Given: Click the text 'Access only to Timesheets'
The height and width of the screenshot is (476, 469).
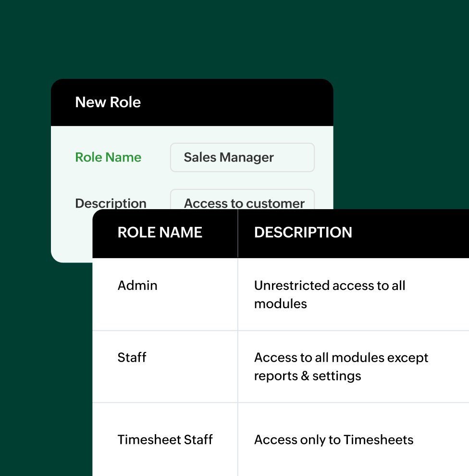Looking at the screenshot, I should [x=333, y=439].
